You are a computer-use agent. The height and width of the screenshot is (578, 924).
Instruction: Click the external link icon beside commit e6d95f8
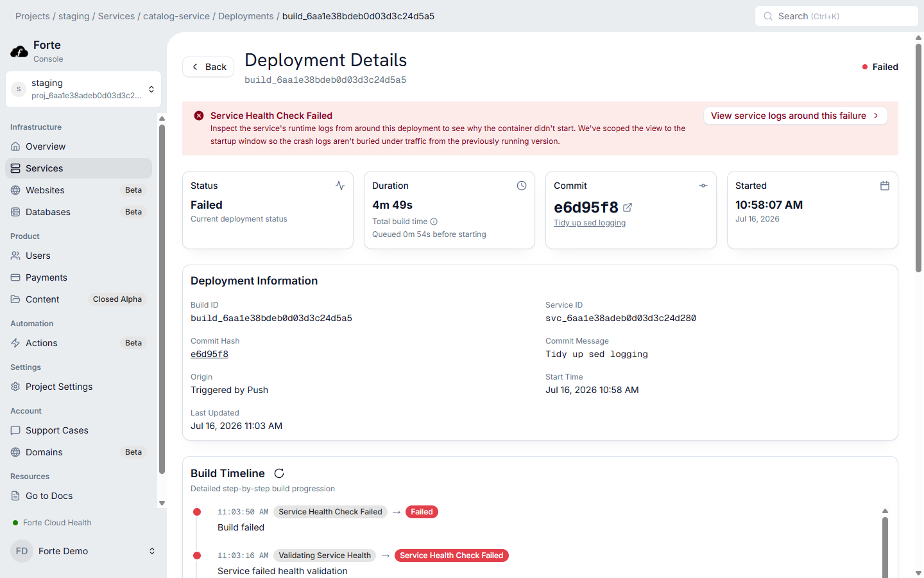[628, 207]
